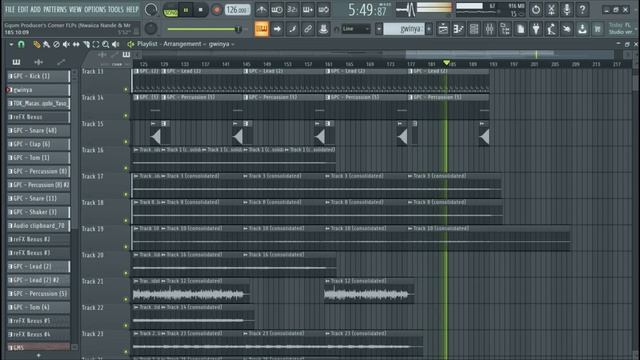The width and height of the screenshot is (640, 360).
Task: Click the undo history circular arrow icon
Action: coord(536,10)
